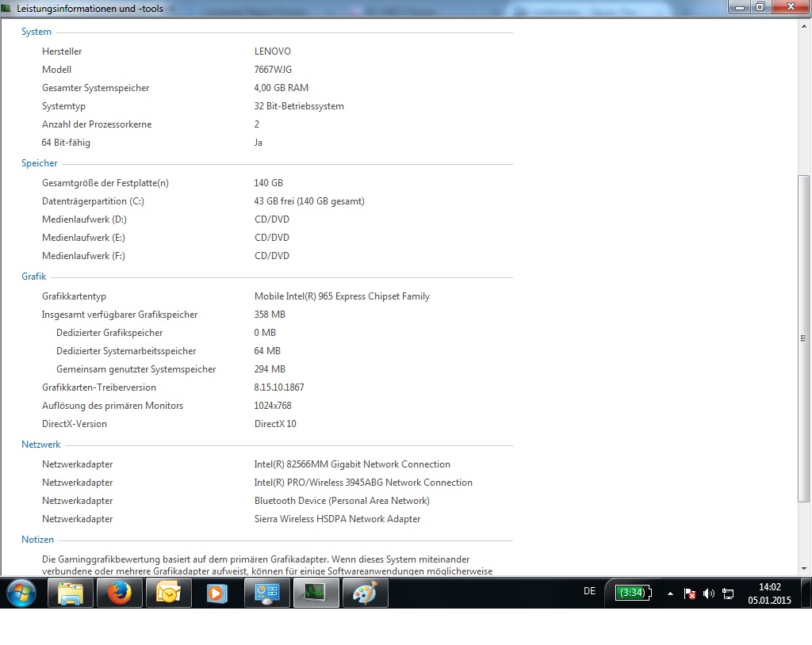Click the Dedizierter Grafikspeicher label
This screenshot has height=645, width=812.
tap(109, 333)
